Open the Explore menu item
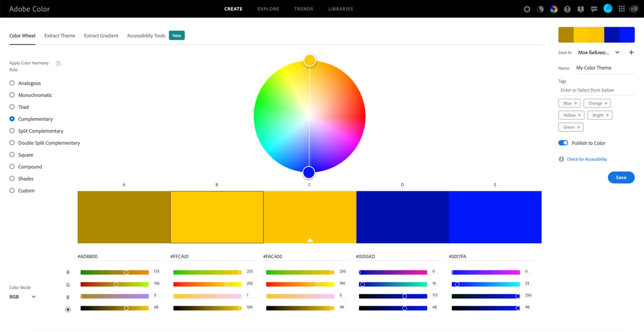This screenshot has width=644, height=332. (268, 9)
